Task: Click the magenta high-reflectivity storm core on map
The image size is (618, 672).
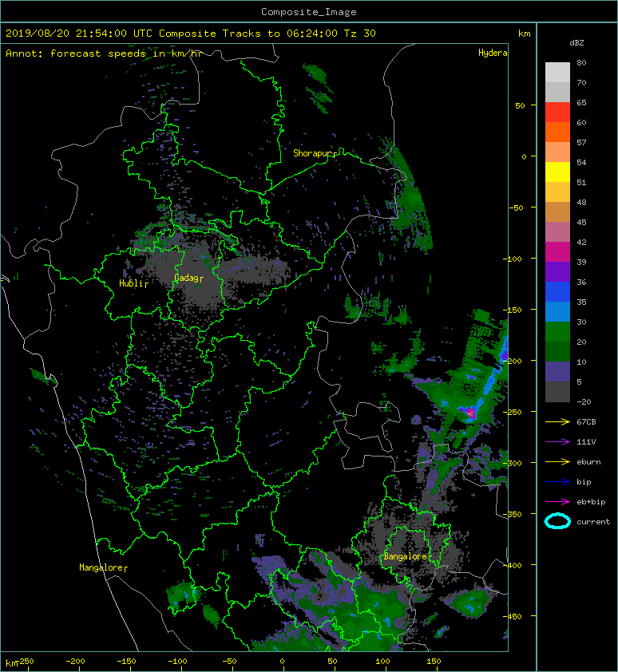Action: (470, 413)
